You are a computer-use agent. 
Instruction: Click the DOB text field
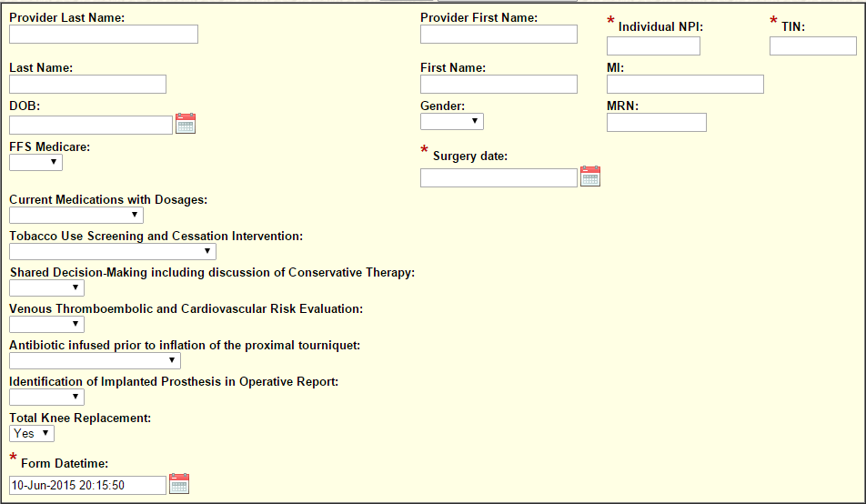[91, 125]
